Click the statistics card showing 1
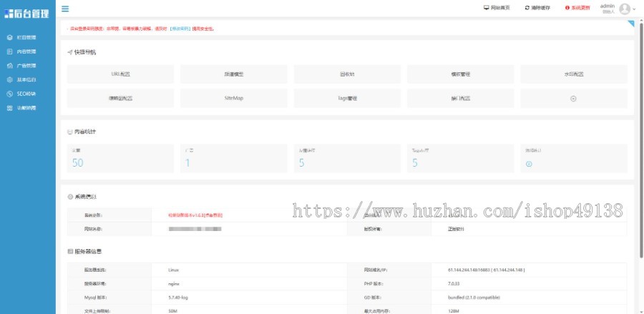644x314 pixels. coord(234,158)
